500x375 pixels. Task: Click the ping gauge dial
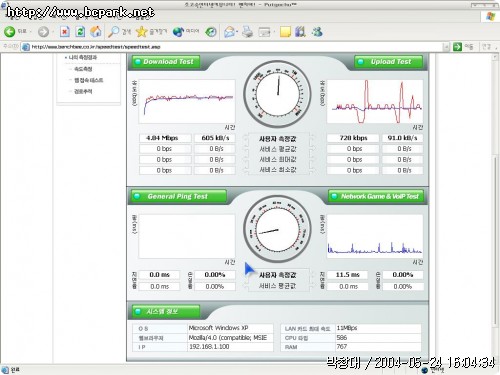[x=277, y=229]
